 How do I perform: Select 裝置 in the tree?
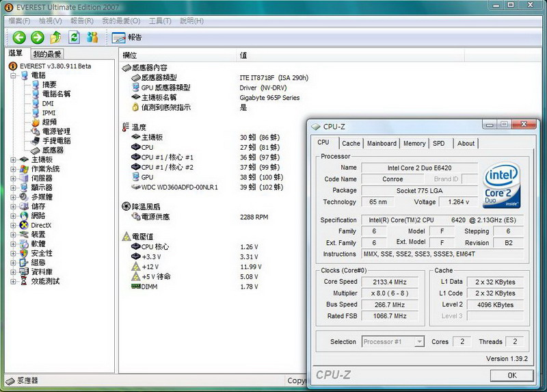[38, 235]
